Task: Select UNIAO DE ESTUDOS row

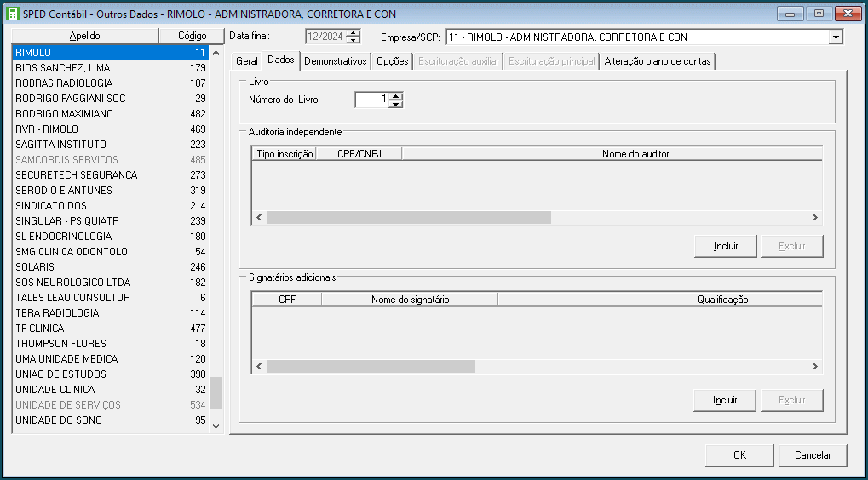Action: (110, 374)
